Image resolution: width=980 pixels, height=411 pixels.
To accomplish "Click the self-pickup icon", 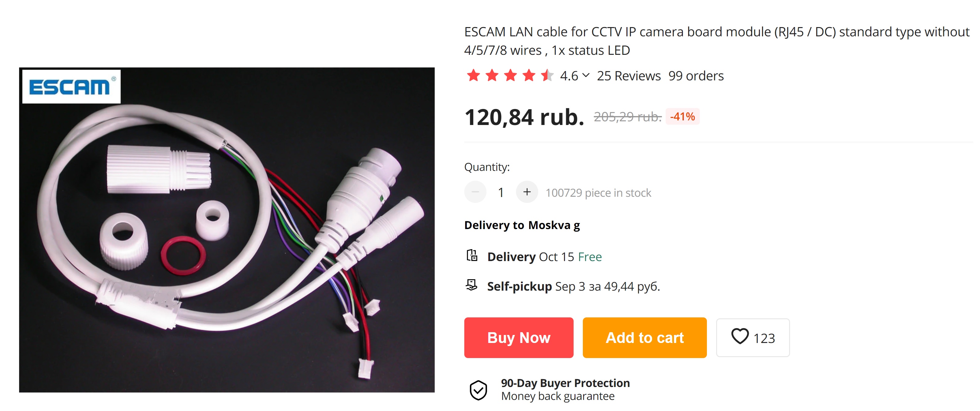I will click(x=471, y=285).
